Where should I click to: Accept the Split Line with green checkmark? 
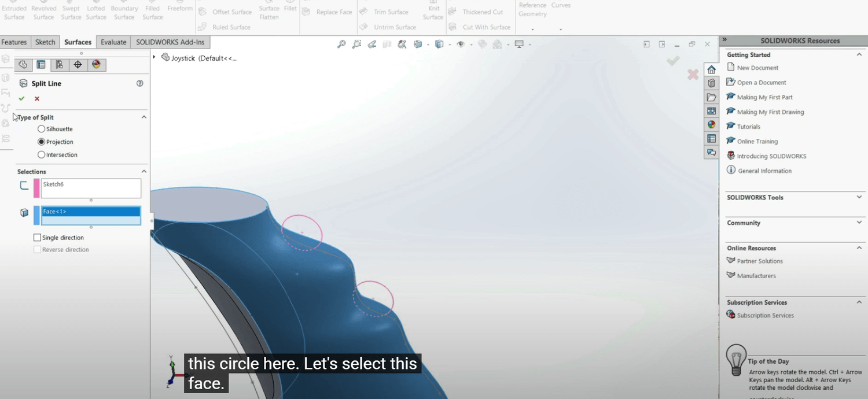(x=21, y=99)
